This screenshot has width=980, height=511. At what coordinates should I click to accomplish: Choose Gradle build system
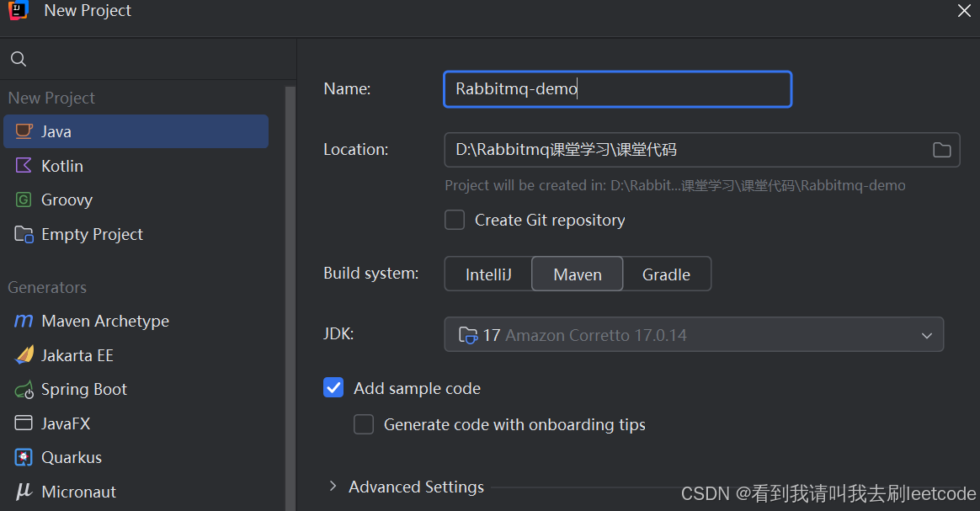tap(666, 274)
